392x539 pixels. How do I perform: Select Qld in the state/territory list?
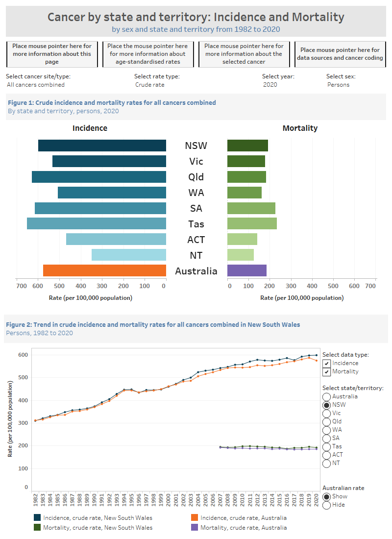[326, 421]
